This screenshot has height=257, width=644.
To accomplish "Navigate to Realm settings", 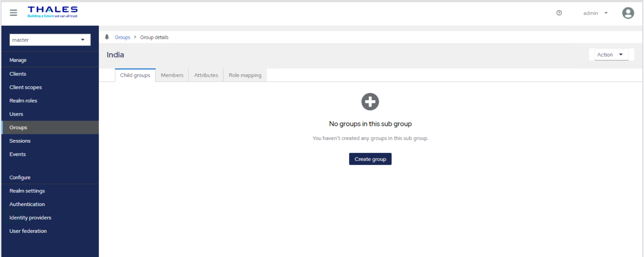I will click(x=27, y=191).
